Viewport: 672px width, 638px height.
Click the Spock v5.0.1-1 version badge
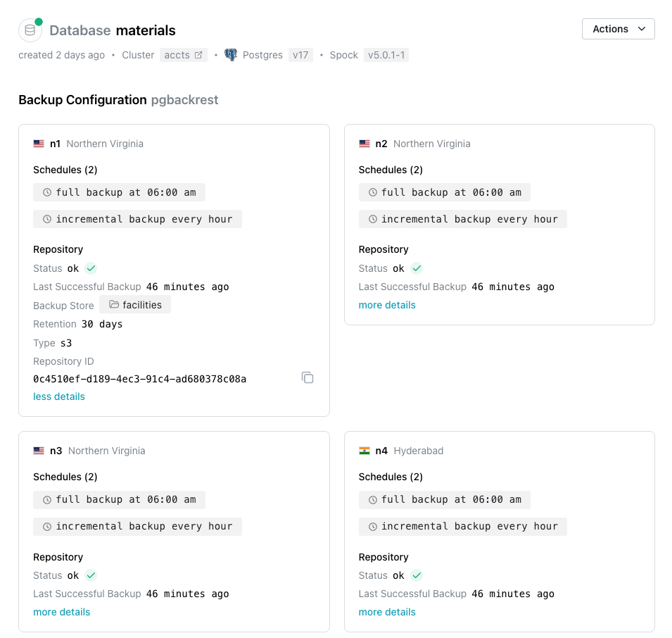(386, 55)
